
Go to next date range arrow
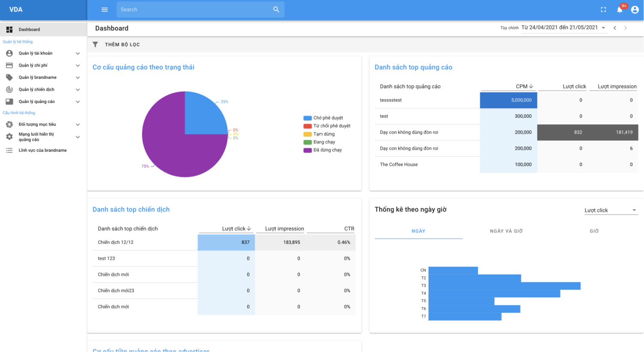tap(626, 28)
